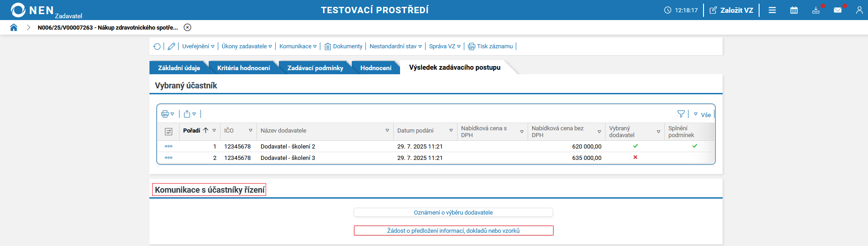Open Vybraný dodavatel column filter arrow
This screenshot has height=246, width=868.
(658, 132)
